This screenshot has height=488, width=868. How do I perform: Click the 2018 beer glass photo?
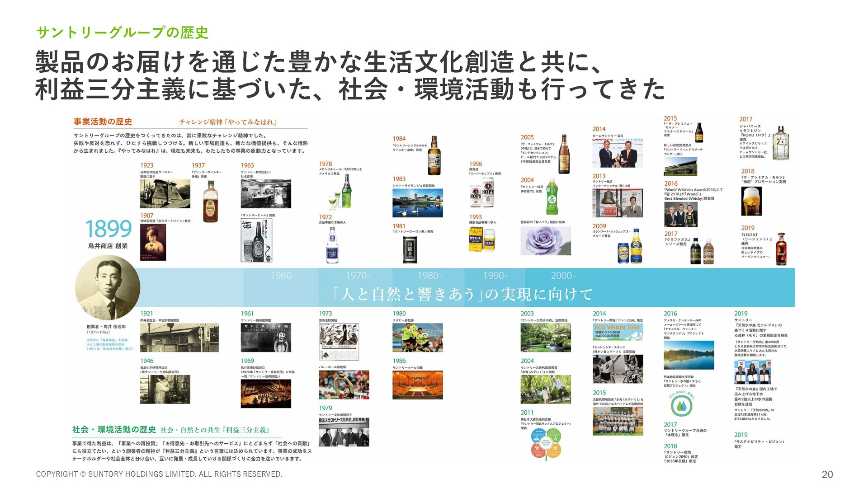[x=751, y=201]
